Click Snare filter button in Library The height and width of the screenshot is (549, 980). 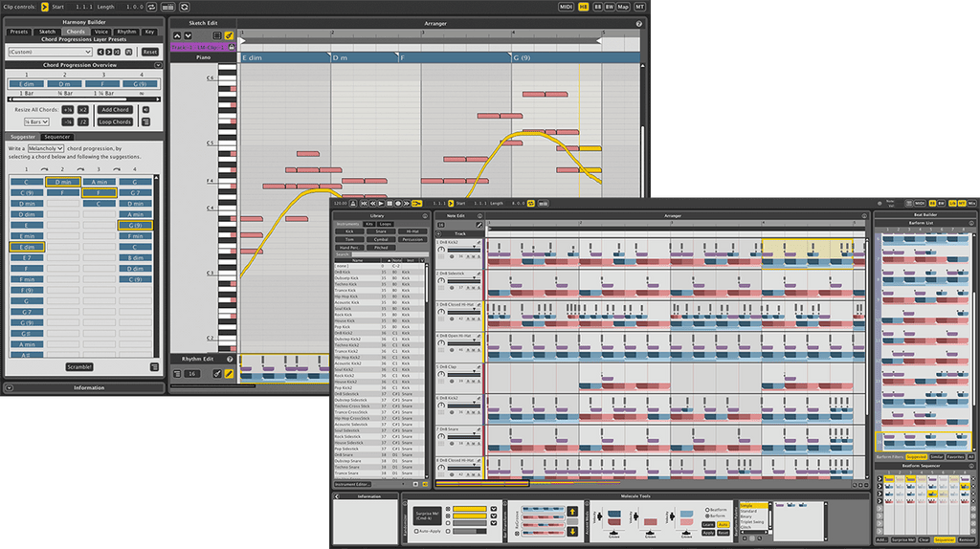(381, 231)
